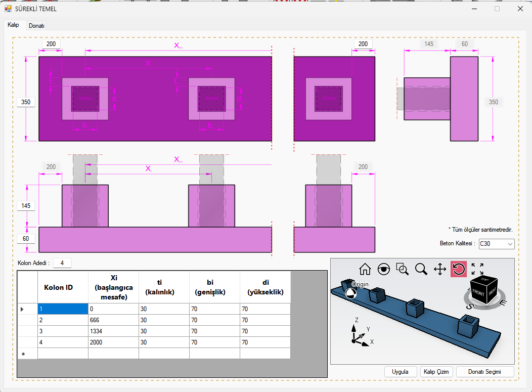Activate the pan arrows tool
This screenshot has height=392, width=532.
point(440,269)
